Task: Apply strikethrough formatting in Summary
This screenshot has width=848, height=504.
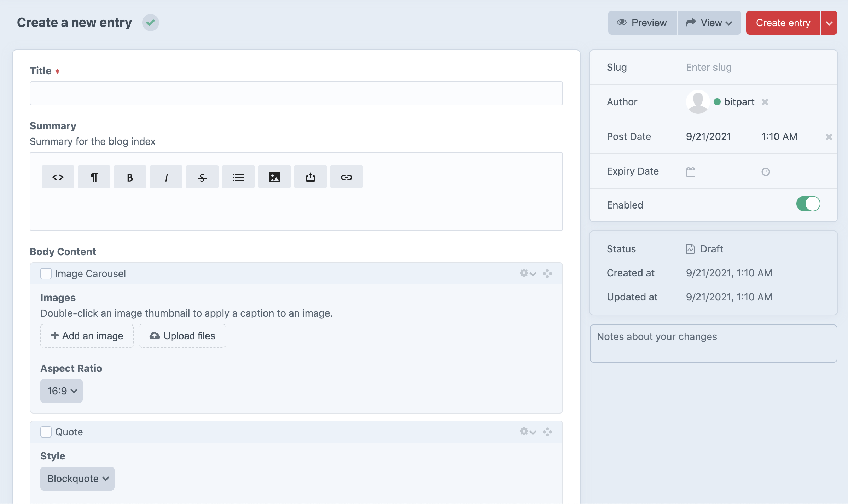Action: (x=202, y=177)
